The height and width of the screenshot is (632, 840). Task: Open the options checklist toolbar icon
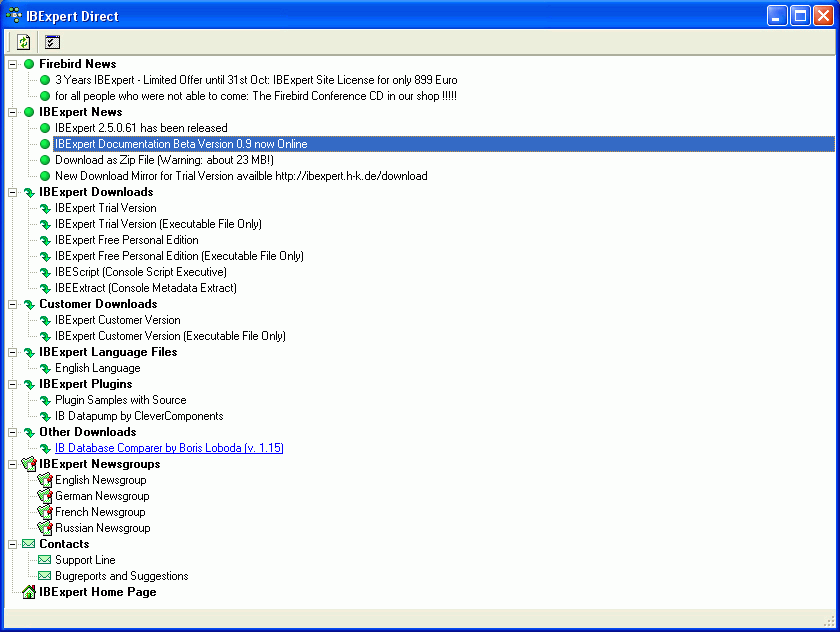[x=52, y=42]
